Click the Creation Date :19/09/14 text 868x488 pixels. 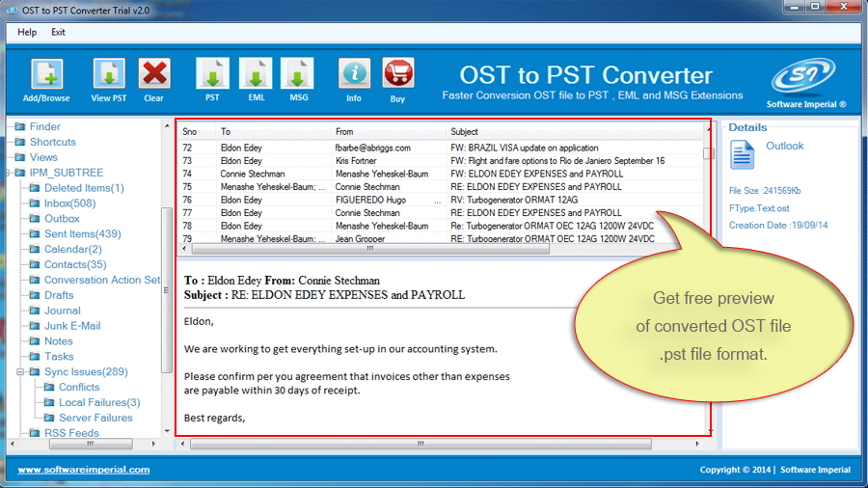pos(777,225)
